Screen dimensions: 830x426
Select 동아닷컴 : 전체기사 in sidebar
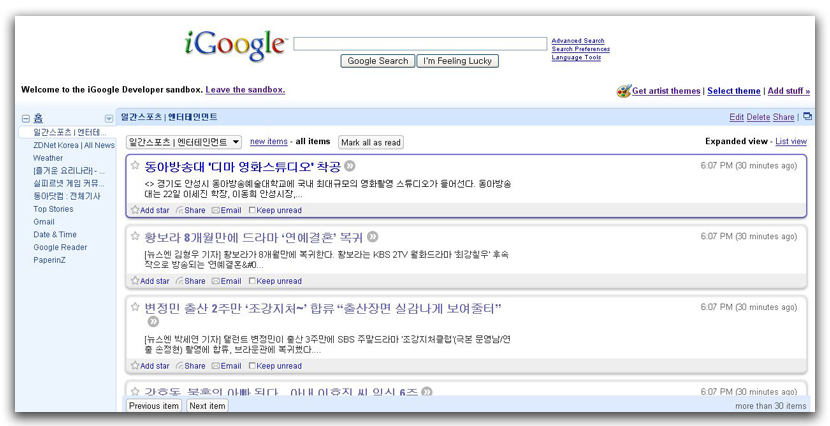tap(66, 196)
